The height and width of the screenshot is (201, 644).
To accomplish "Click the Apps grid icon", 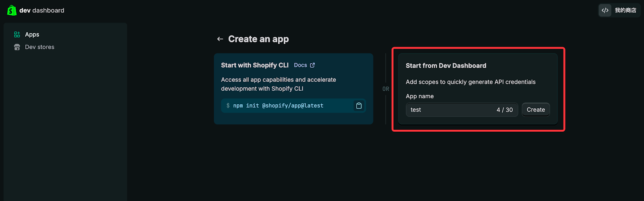I will tap(17, 35).
